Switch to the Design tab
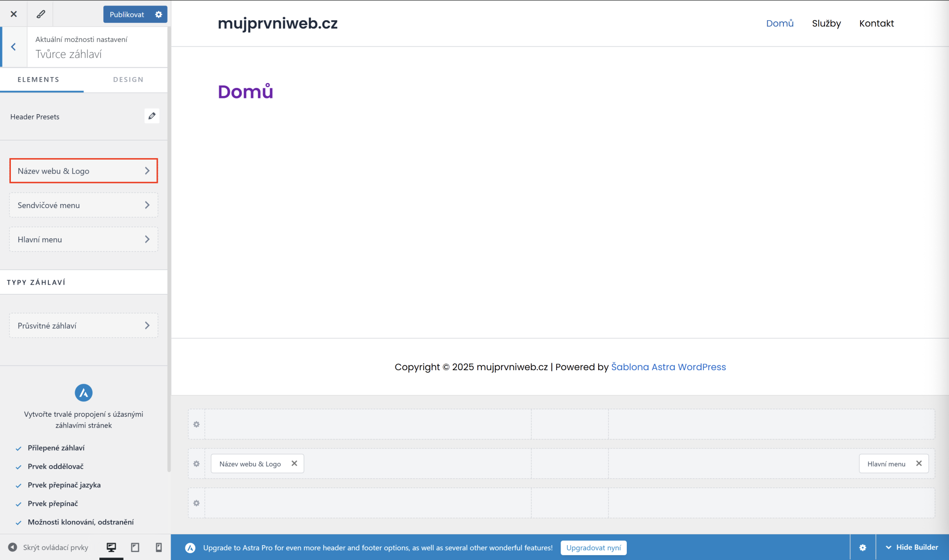Viewport: 949px width, 560px height. coord(128,80)
